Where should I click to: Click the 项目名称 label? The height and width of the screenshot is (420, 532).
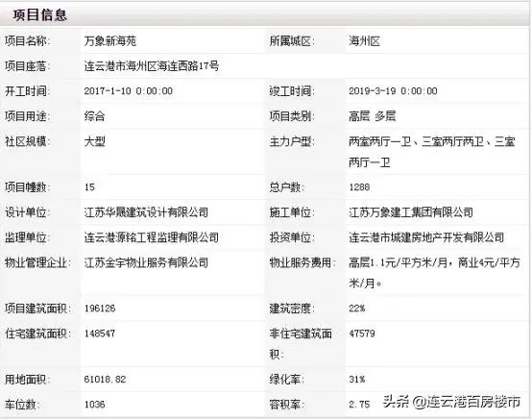(x=27, y=41)
